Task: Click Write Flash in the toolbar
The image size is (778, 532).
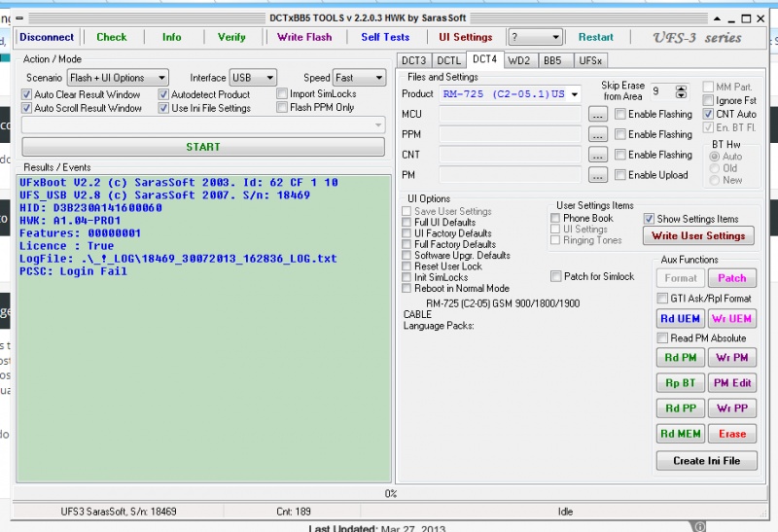Action: [304, 37]
